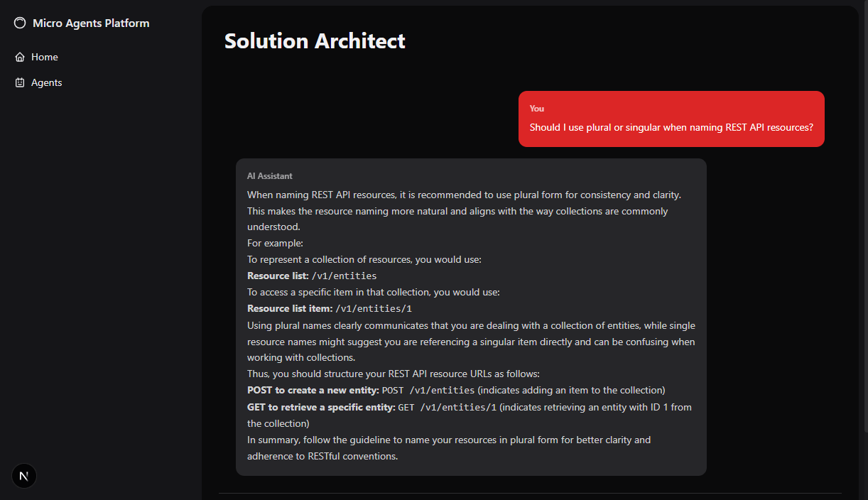Click the circular platform emblem in the header

(20, 23)
